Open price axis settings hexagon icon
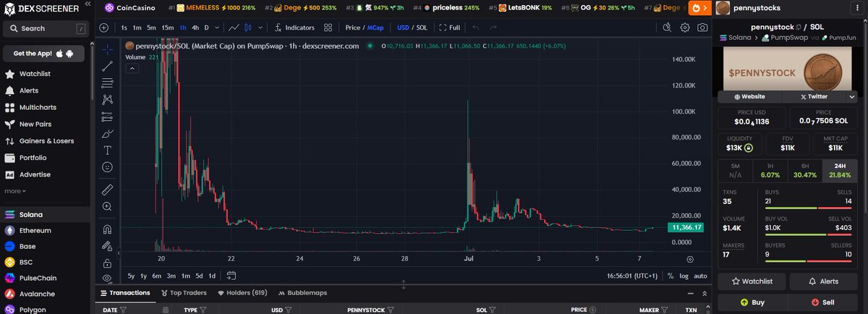 (689, 258)
